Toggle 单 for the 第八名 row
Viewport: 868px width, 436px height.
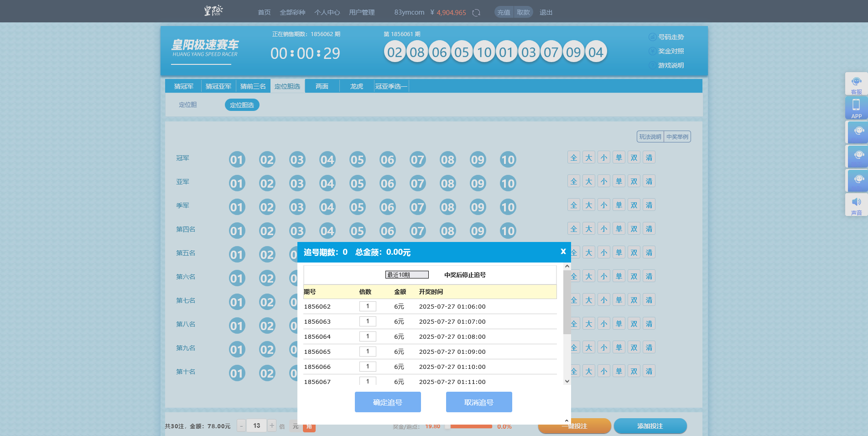(x=619, y=324)
